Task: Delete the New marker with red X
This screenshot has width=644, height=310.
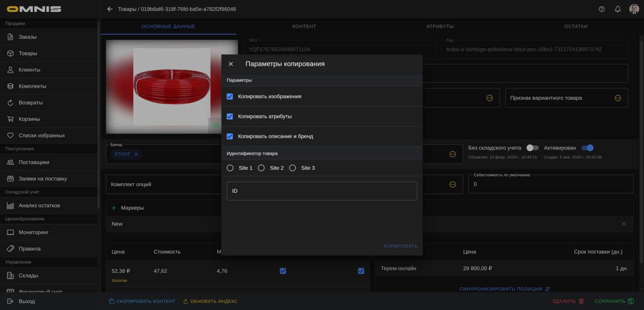Action: [x=623, y=224]
